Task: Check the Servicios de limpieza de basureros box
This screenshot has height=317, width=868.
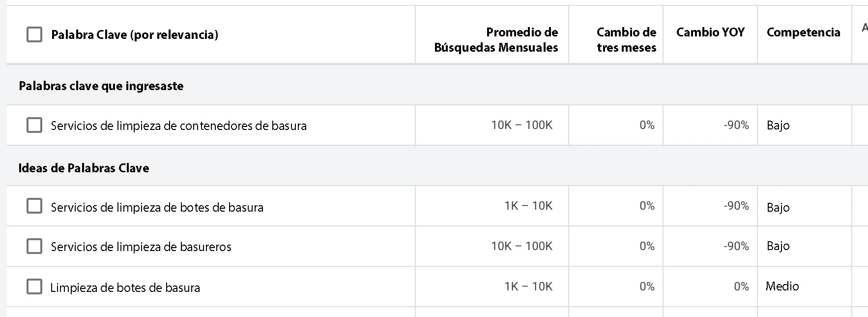Action: 34,246
